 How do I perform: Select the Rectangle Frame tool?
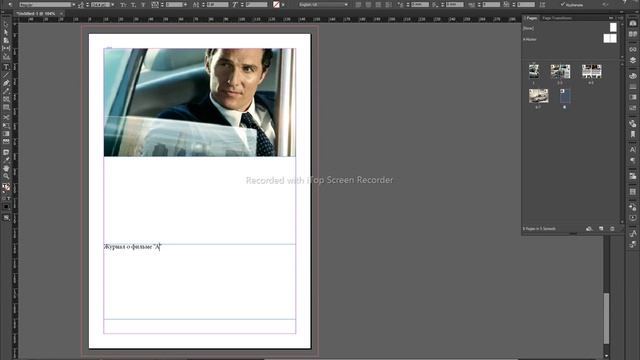coord(6,99)
